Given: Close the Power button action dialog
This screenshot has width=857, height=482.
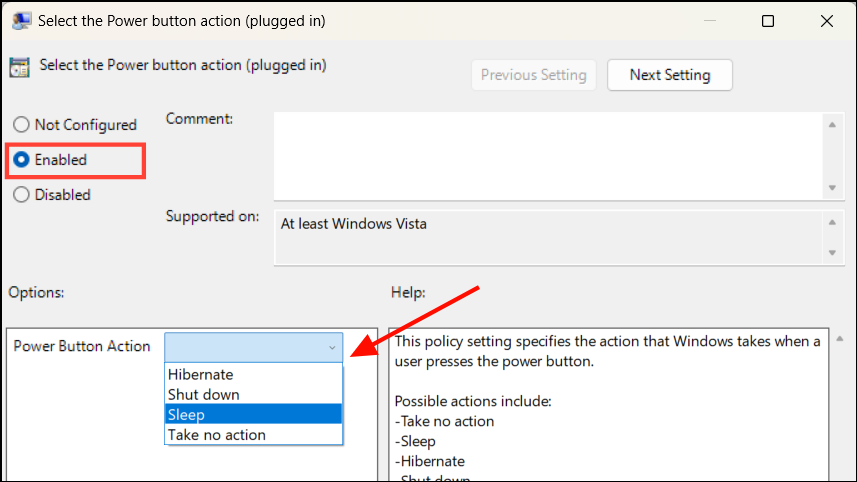Looking at the screenshot, I should point(827,20).
